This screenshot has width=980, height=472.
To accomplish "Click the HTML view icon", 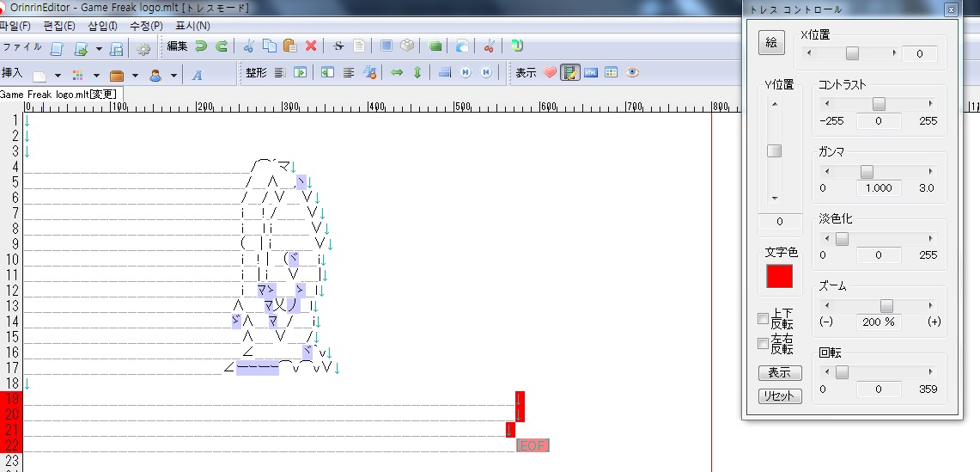I will (x=591, y=73).
